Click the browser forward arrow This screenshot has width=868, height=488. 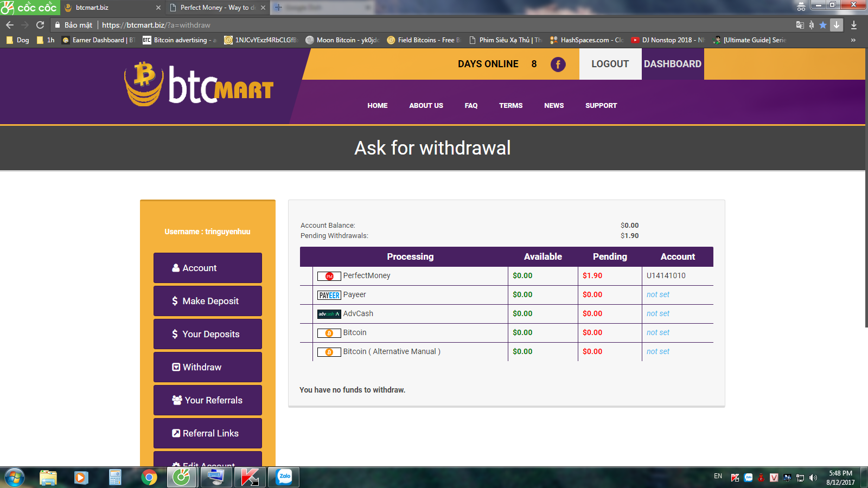pyautogui.click(x=25, y=25)
